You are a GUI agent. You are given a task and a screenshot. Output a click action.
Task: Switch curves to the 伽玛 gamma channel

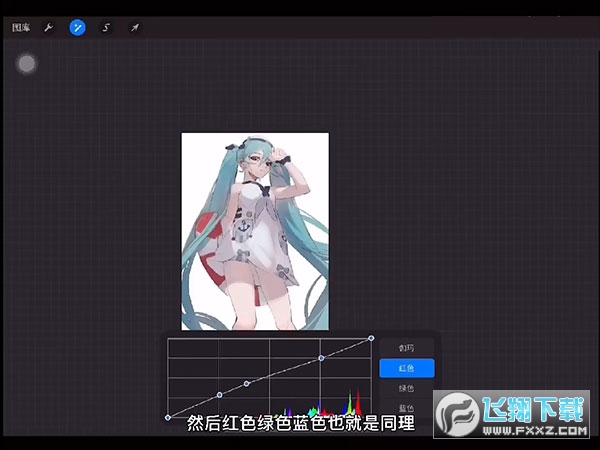407,348
